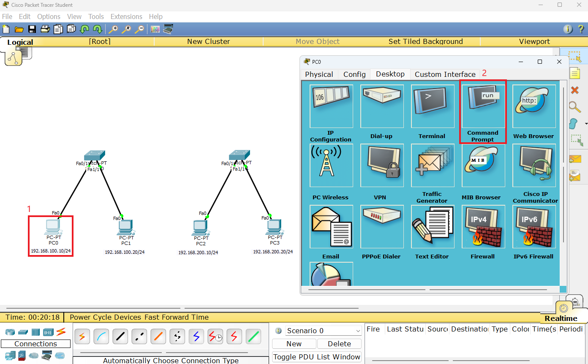Viewport: 588px width, 364px height.
Task: Click Set Tiled Background
Action: [x=425, y=41]
